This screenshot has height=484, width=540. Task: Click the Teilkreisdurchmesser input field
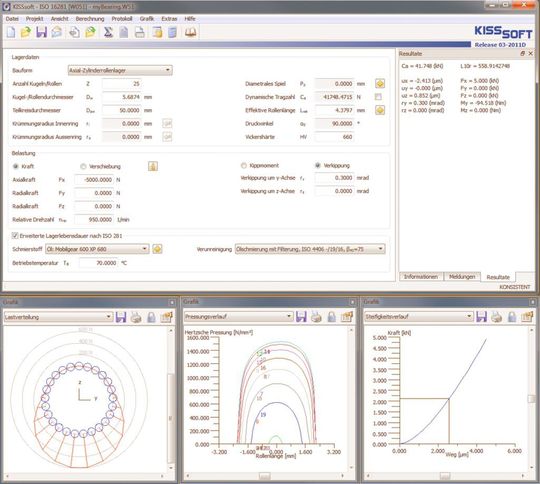pyautogui.click(x=121, y=110)
